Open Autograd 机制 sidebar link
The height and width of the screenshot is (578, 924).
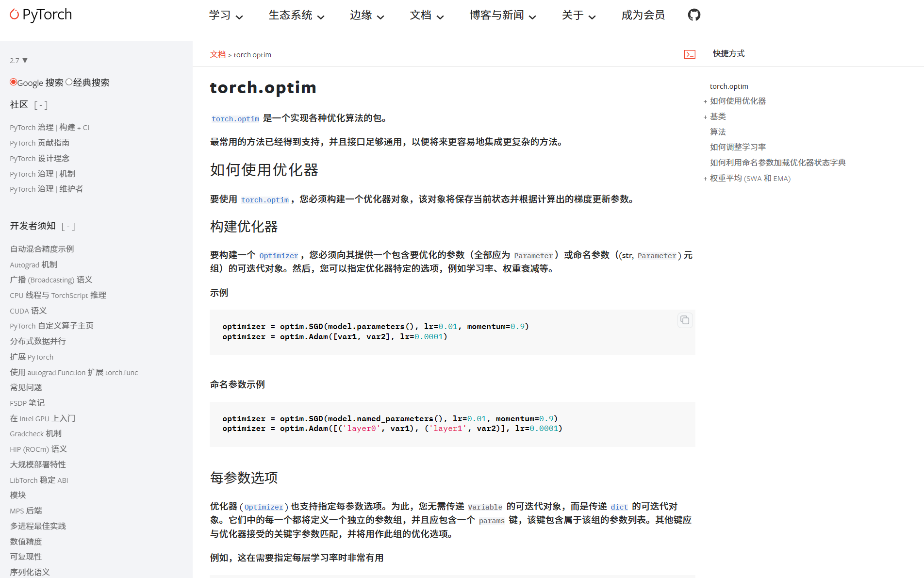click(33, 264)
